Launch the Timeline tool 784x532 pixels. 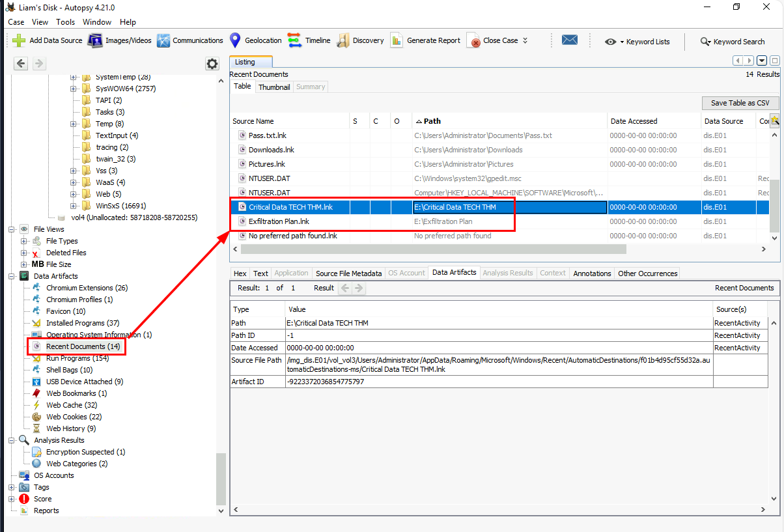coord(294,40)
